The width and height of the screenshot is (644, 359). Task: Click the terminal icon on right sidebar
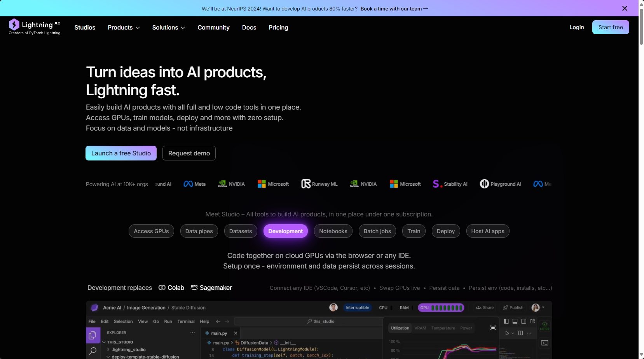tap(545, 343)
